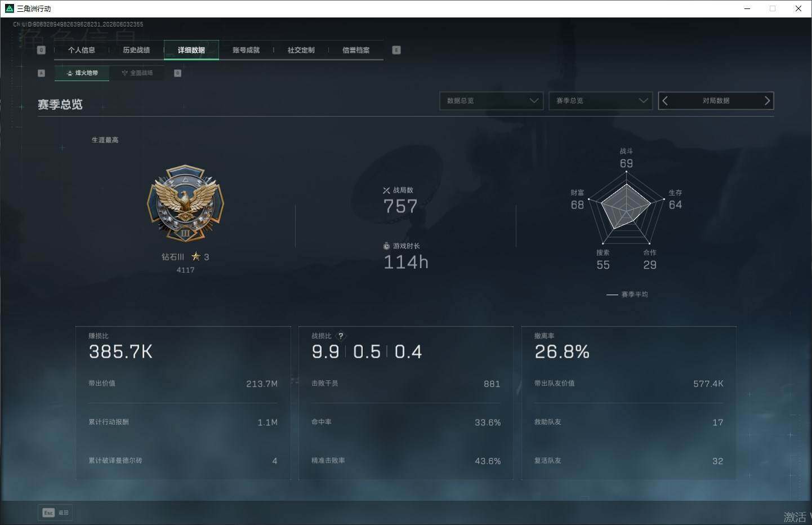Expand the 赛季总览 dropdown
The height and width of the screenshot is (525, 812).
(600, 101)
